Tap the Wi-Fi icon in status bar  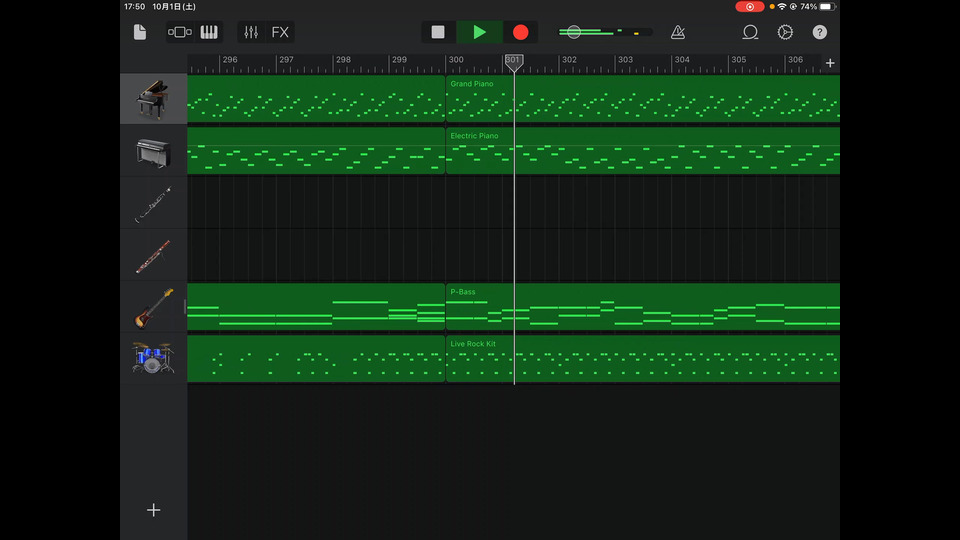click(782, 7)
